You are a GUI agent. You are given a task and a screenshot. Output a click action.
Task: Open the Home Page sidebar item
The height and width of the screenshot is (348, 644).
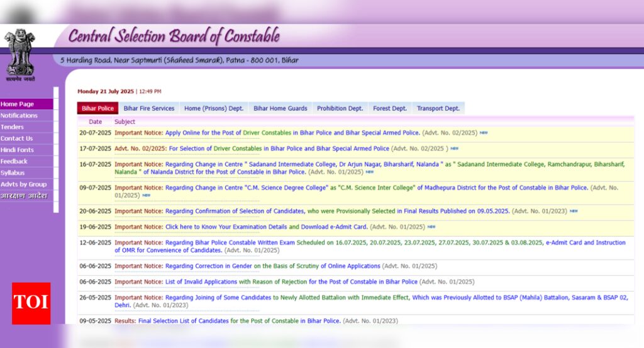(26, 104)
